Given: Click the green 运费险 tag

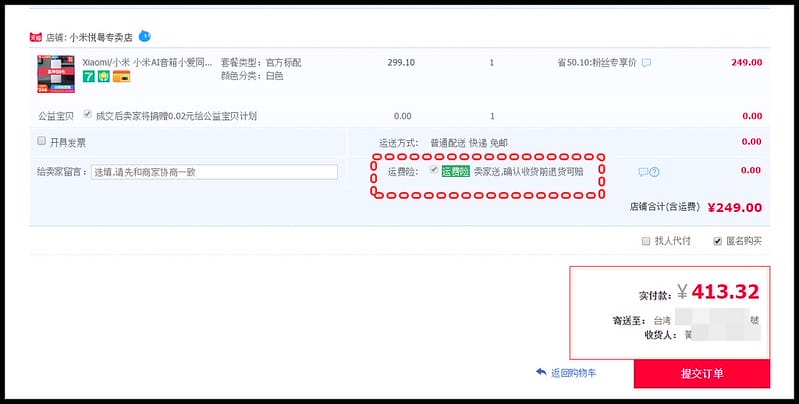Looking at the screenshot, I should tap(456, 172).
